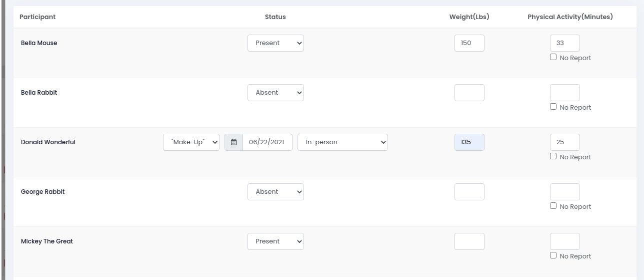Click Donald Wonderful weight field showing 135
The width and height of the screenshot is (644, 280).
tap(469, 142)
